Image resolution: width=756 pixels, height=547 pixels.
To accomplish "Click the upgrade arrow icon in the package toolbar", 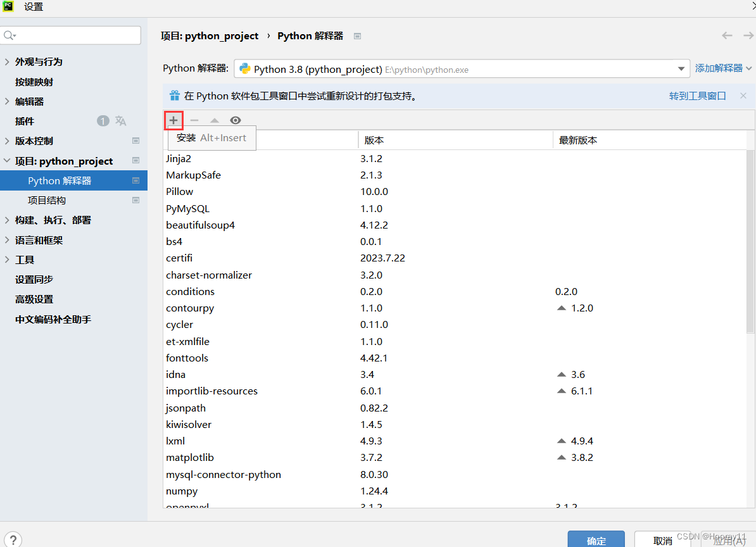I will [x=215, y=120].
